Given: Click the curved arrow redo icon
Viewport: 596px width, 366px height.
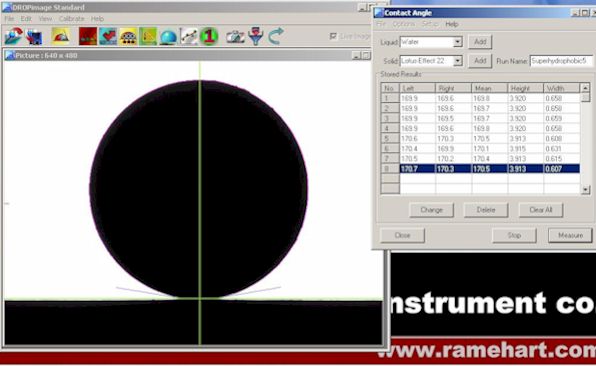Looking at the screenshot, I should pos(276,36).
